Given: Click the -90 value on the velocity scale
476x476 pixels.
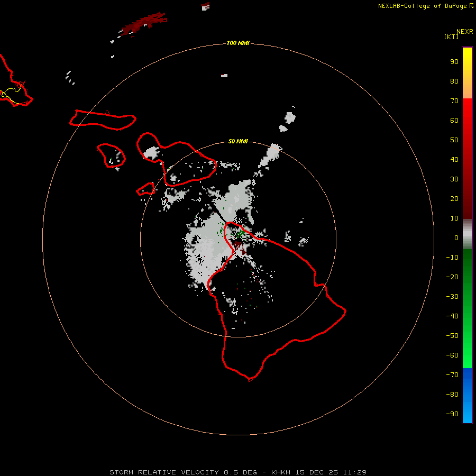Looking at the screenshot, I should coord(452,414).
